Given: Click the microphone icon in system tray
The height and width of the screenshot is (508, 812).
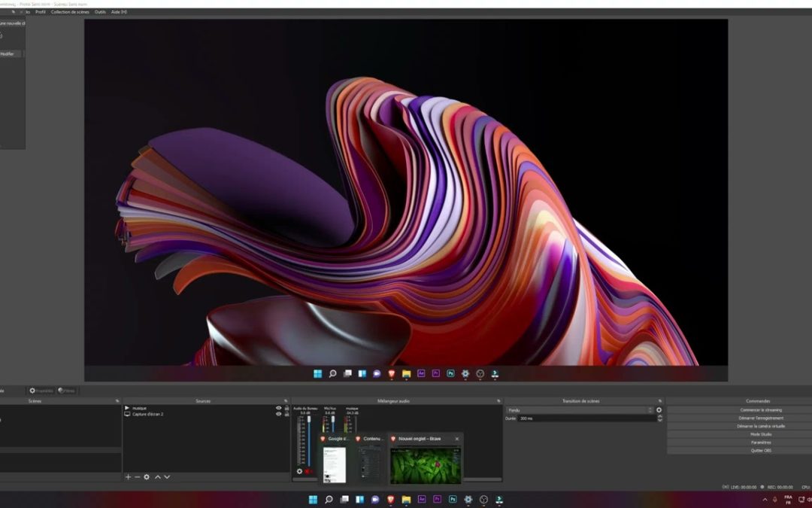Looking at the screenshot, I should click(775, 500).
